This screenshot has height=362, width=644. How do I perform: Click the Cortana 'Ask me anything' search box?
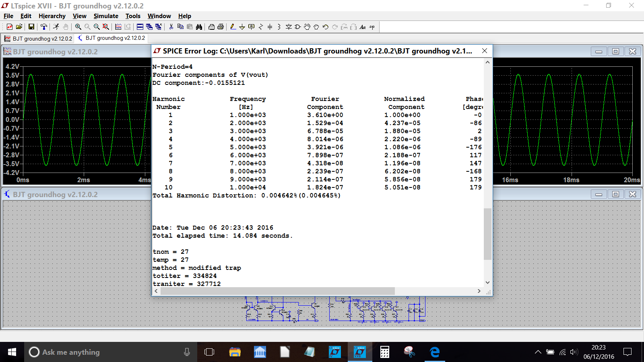tap(111, 352)
